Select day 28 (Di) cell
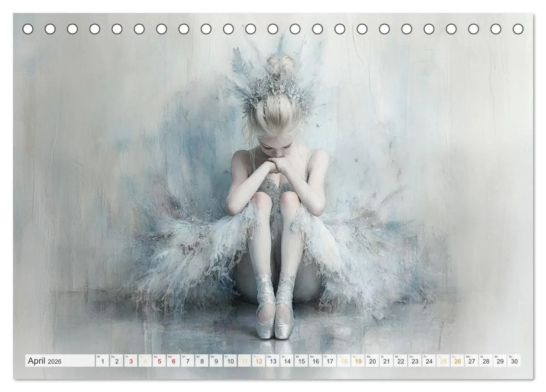546x392 pixels. pos(486,361)
